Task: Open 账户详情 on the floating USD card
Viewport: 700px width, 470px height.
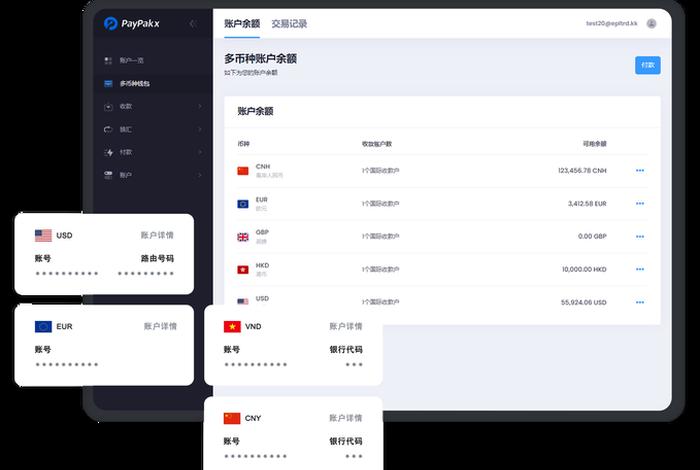Action: click(x=157, y=236)
